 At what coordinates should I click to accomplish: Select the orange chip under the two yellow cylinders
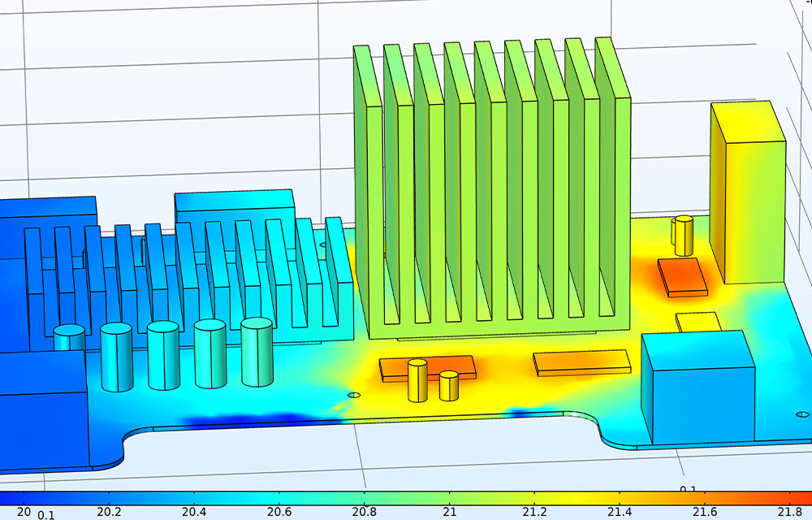click(x=428, y=368)
